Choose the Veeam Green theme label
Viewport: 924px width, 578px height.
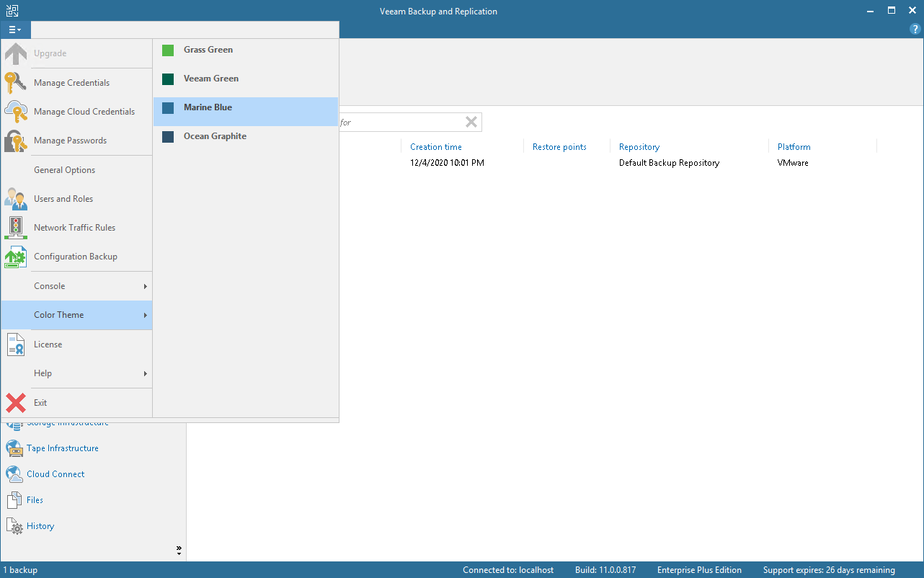211,79
